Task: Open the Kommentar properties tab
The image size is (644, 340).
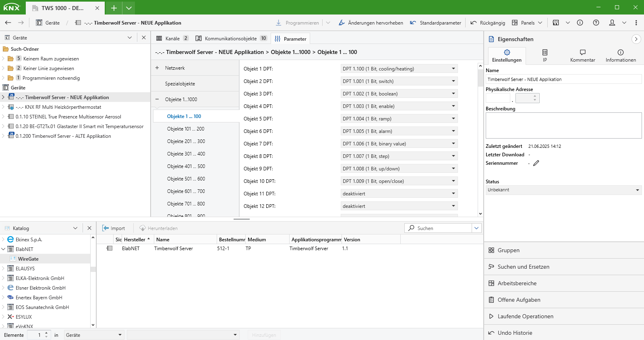Action: tap(583, 56)
